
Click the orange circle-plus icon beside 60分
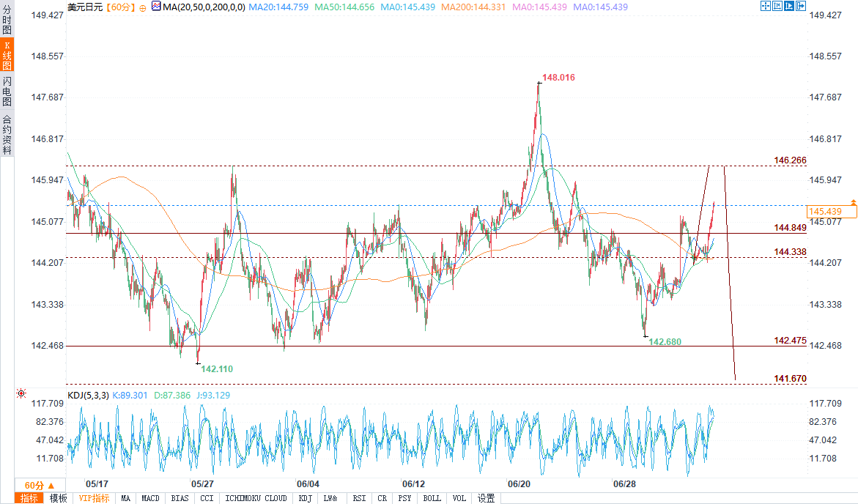(143, 7)
